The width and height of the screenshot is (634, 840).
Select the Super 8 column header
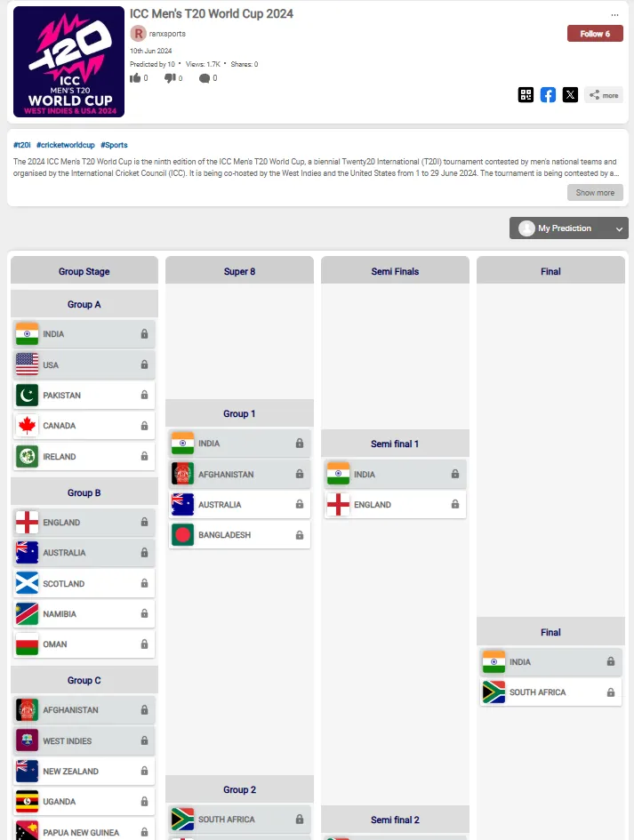click(x=239, y=271)
